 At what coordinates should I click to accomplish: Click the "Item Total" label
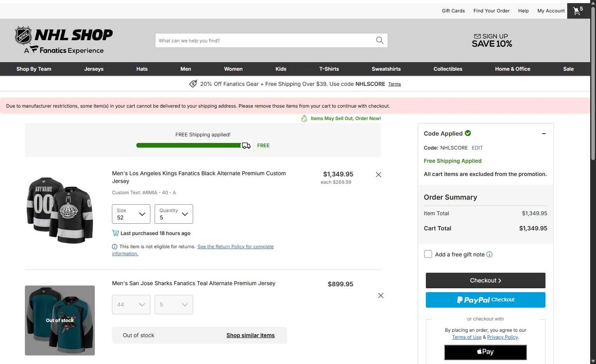pos(436,213)
